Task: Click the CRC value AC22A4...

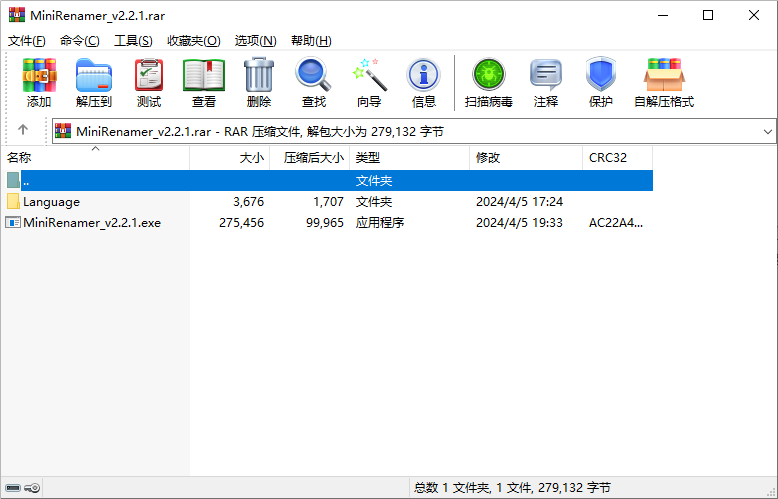Action: pos(616,223)
